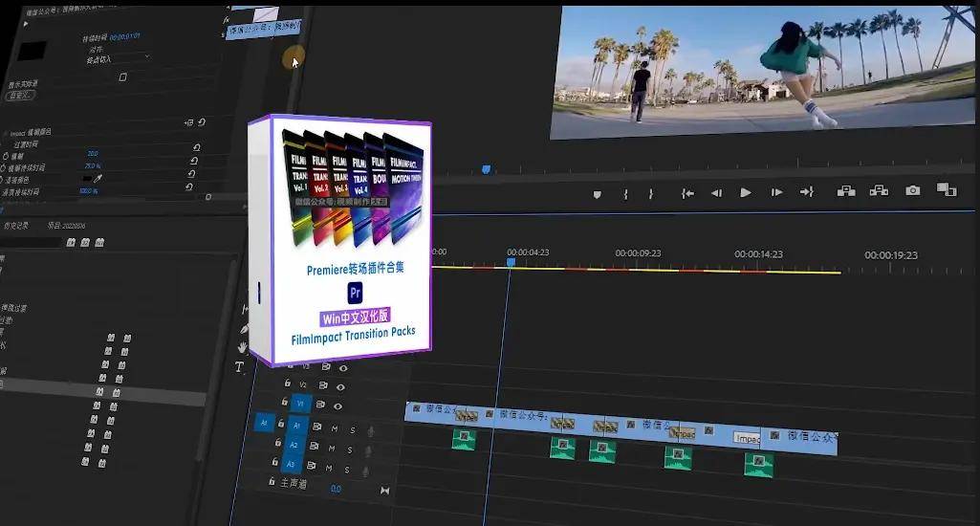This screenshot has width=980, height=526.
Task: Click the Mark In button
Action: click(625, 194)
